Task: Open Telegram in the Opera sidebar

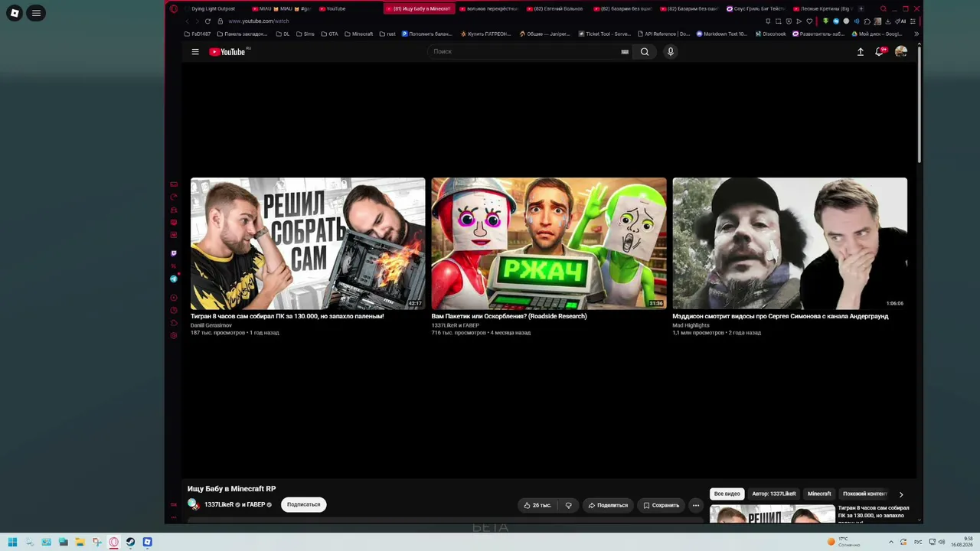Action: tap(174, 279)
